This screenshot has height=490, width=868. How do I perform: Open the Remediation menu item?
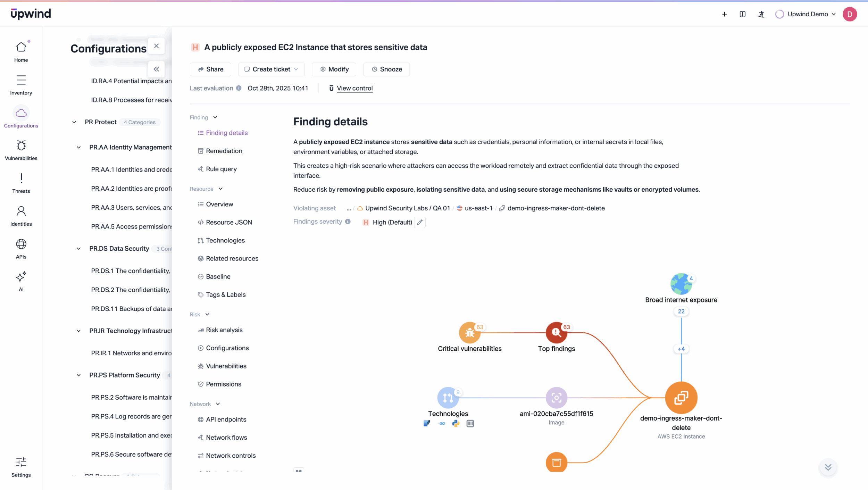coord(224,151)
